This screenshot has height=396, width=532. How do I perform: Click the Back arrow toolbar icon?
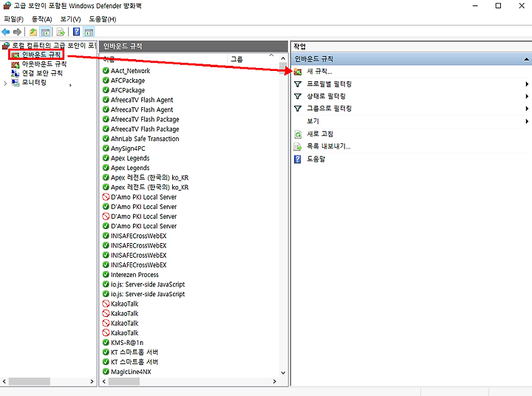point(6,32)
